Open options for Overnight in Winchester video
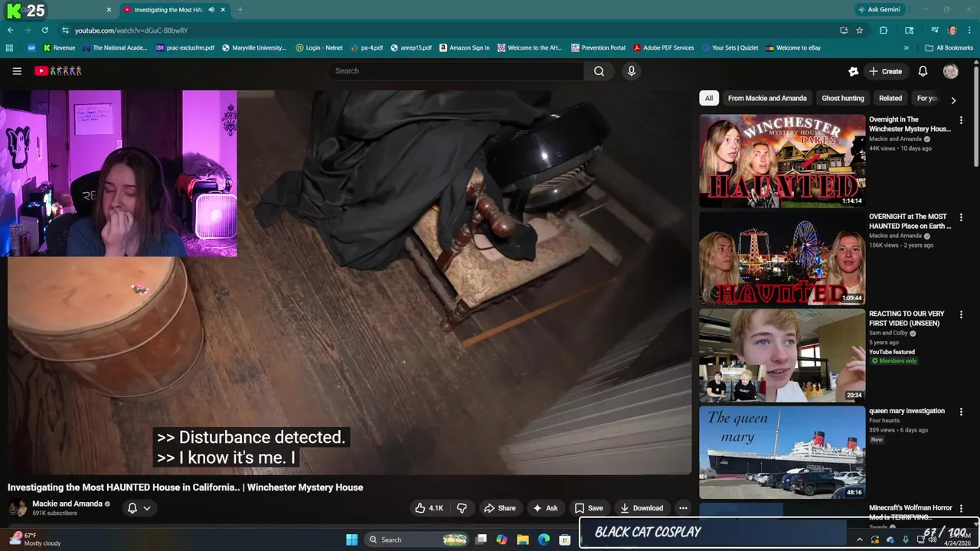980x551 pixels. click(x=961, y=120)
